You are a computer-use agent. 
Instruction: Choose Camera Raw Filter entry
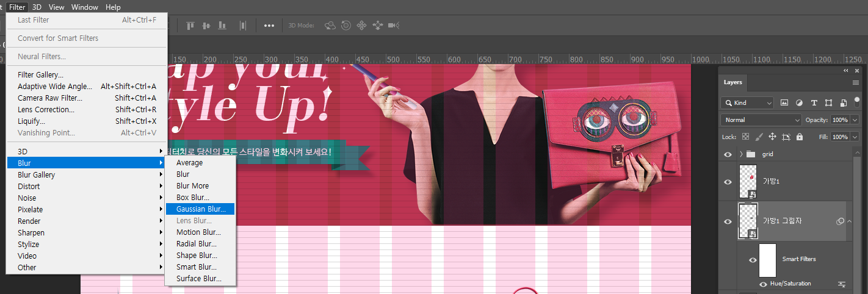coord(86,98)
